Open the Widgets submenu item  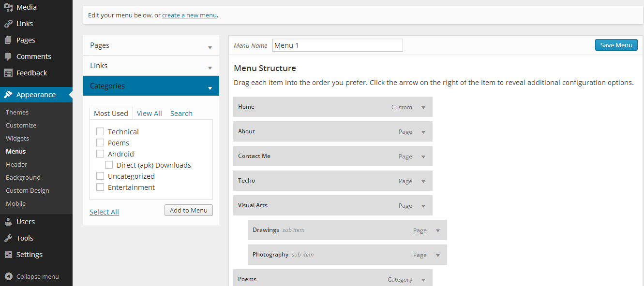(x=17, y=138)
